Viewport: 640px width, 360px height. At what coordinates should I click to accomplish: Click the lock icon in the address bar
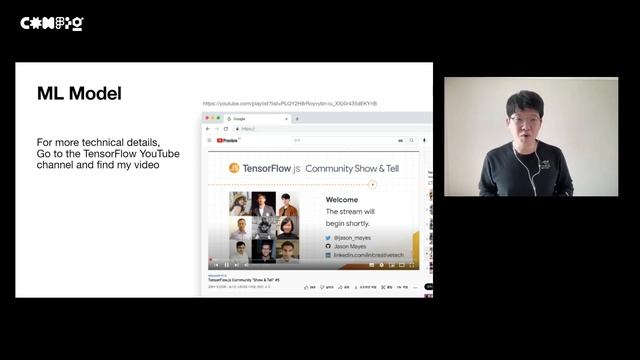[x=237, y=129]
